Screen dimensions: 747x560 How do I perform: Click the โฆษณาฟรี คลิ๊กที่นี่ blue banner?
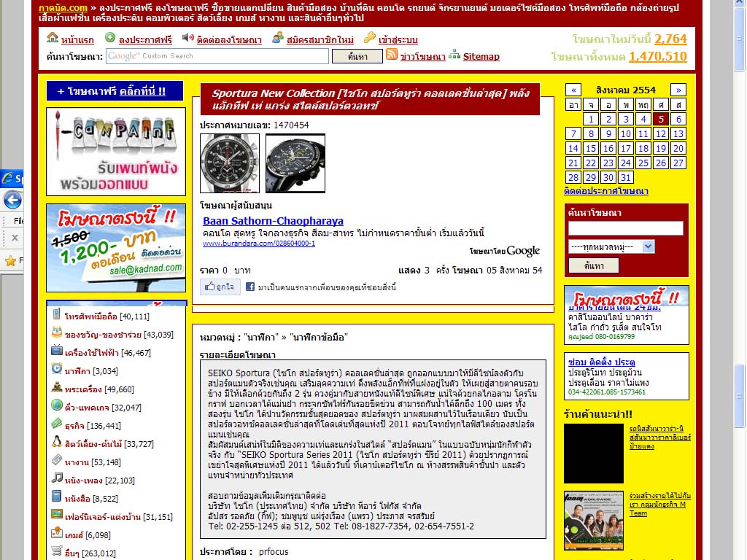point(115,91)
